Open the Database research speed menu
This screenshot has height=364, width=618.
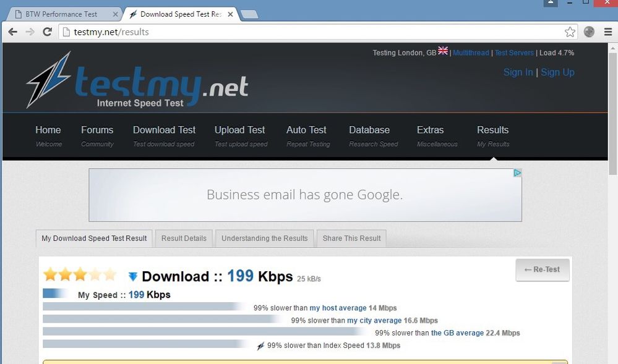(373, 136)
